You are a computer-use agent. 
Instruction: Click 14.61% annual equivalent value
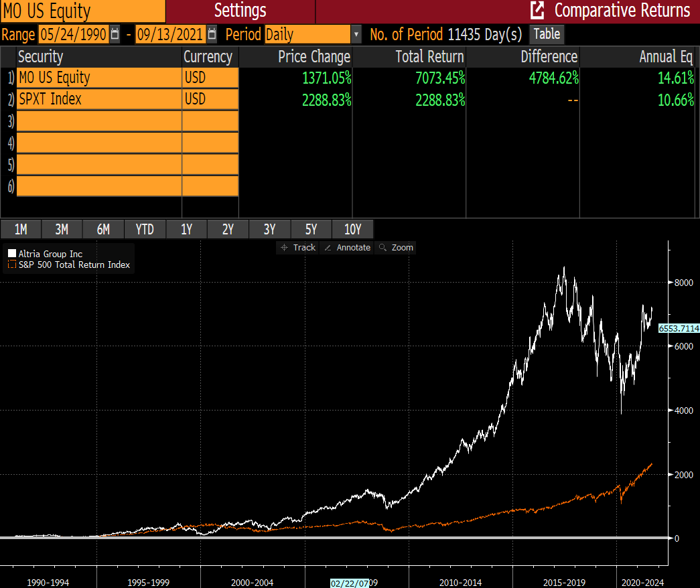(676, 78)
